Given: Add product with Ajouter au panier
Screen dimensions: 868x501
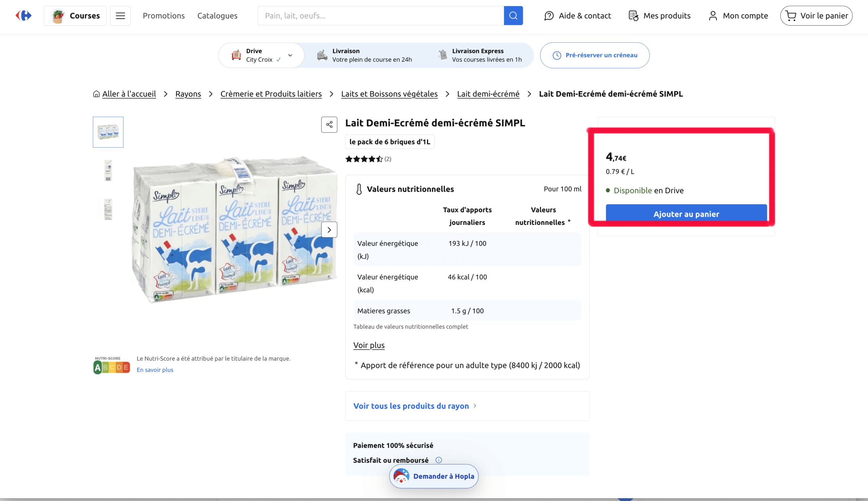Looking at the screenshot, I should point(686,214).
